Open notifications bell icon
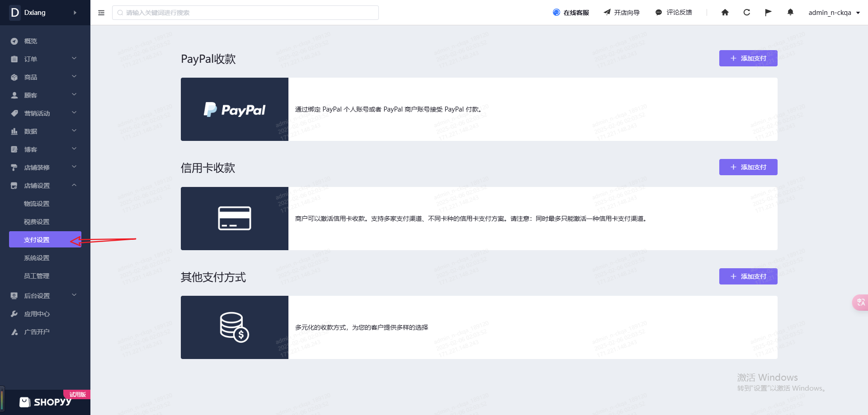Screen dimensions: 868x415 pyautogui.click(x=790, y=13)
